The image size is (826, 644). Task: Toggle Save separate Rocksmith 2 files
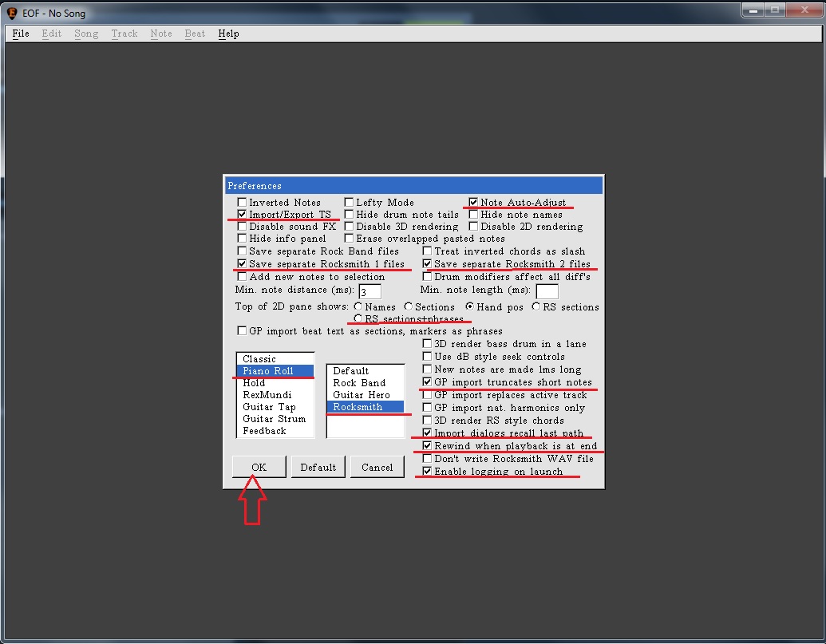(427, 264)
